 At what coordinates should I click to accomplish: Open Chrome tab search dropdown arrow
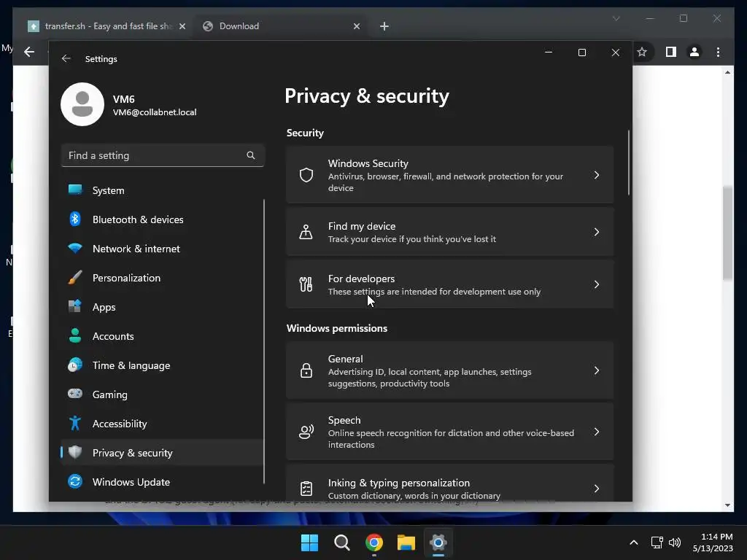pos(616,18)
